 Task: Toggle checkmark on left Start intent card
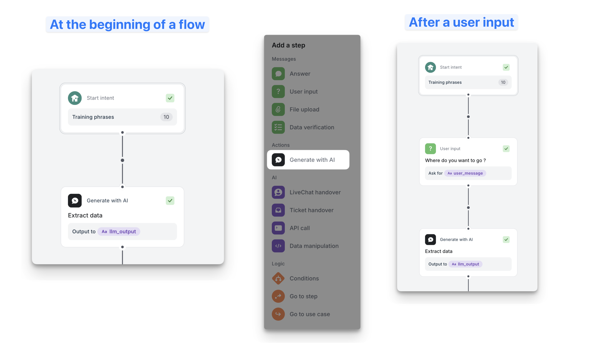point(170,98)
